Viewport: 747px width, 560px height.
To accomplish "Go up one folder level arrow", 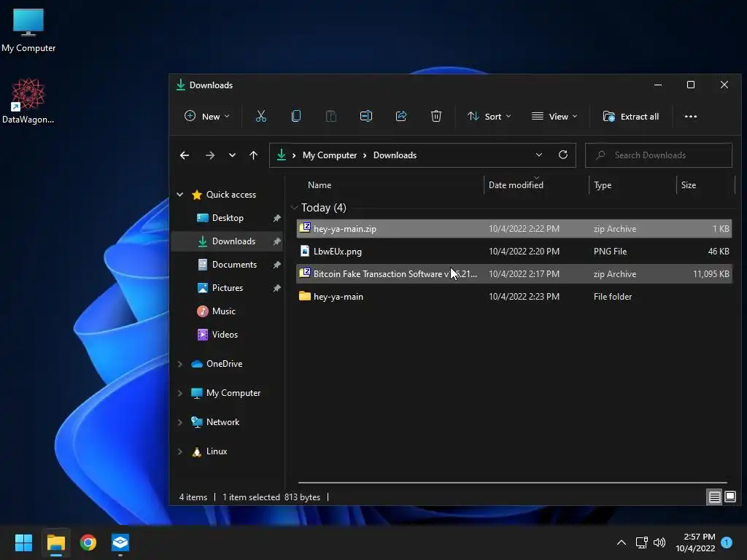I will coord(253,155).
